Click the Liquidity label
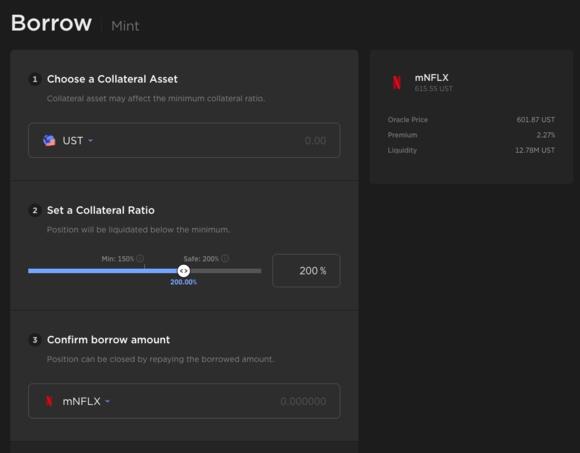Screen dimensions: 580x453 [x=402, y=150]
